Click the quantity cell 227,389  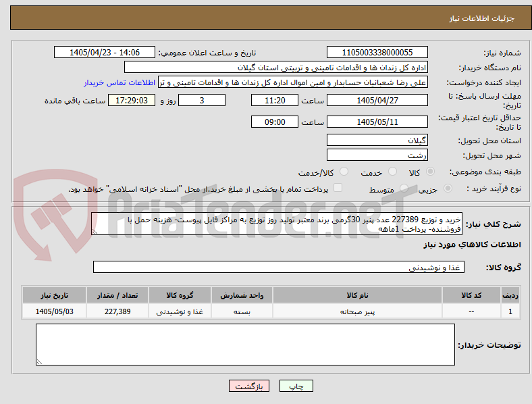(117, 311)
